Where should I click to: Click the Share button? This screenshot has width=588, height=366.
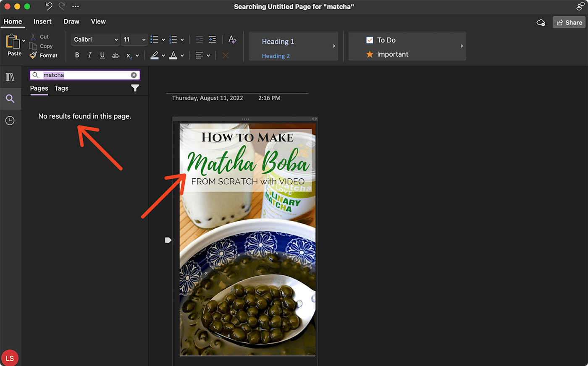coord(569,23)
